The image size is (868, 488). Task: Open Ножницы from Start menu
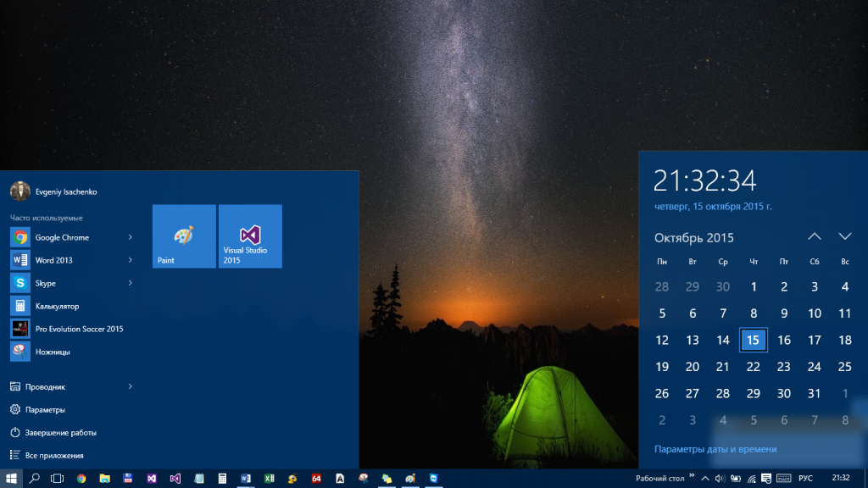[72, 352]
